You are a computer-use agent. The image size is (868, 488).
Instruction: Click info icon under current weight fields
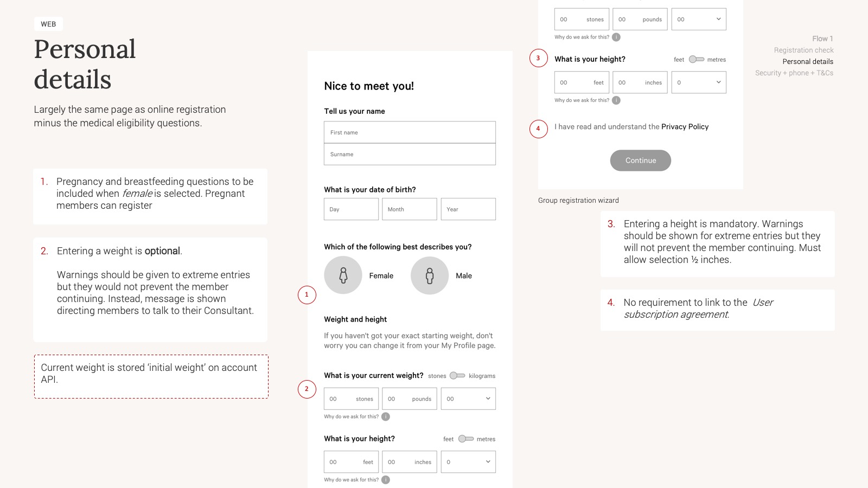[386, 416]
